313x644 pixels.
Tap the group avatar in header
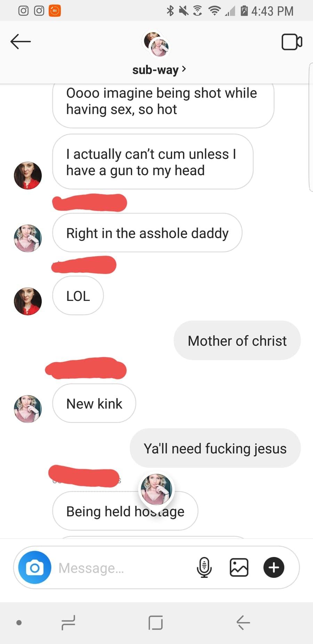coord(156,44)
